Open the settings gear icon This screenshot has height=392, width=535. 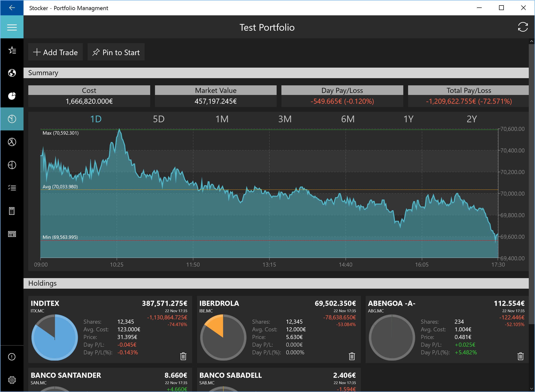click(x=12, y=380)
